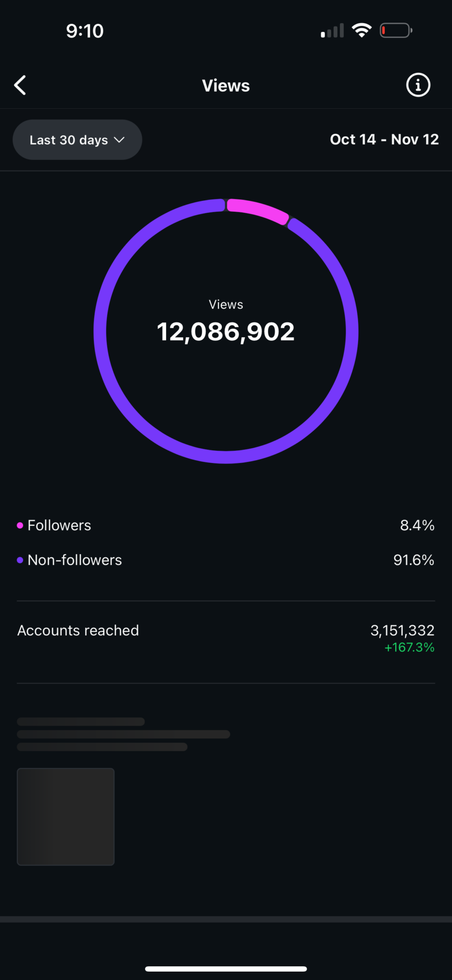The image size is (452, 980).
Task: Open the info icon for Views
Action: click(418, 85)
